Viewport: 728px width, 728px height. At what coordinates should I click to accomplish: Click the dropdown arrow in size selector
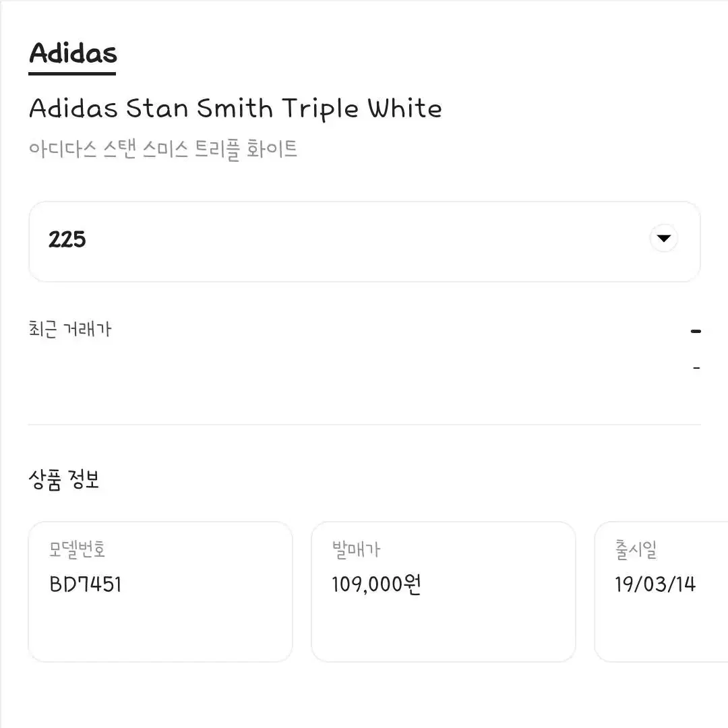coord(663,238)
